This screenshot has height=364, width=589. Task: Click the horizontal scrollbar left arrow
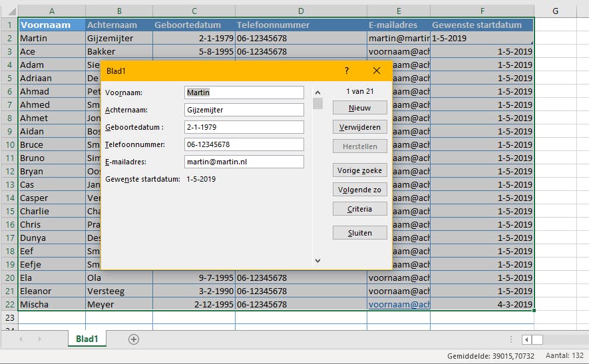click(526, 340)
